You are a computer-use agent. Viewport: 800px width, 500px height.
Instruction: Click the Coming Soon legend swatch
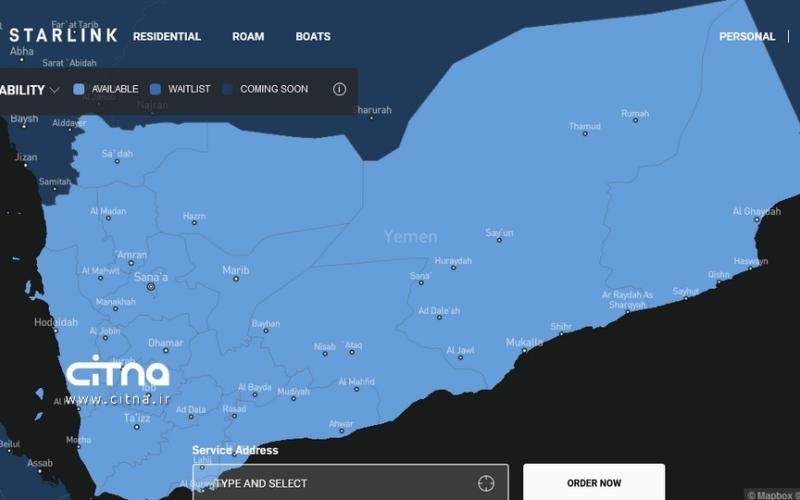pyautogui.click(x=227, y=89)
